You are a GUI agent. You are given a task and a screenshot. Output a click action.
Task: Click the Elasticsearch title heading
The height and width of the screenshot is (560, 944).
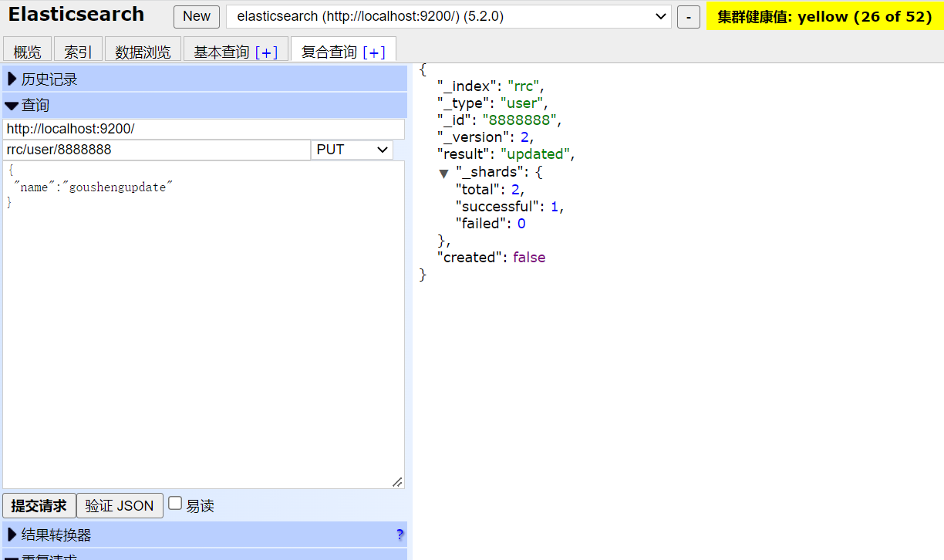pyautogui.click(x=76, y=15)
